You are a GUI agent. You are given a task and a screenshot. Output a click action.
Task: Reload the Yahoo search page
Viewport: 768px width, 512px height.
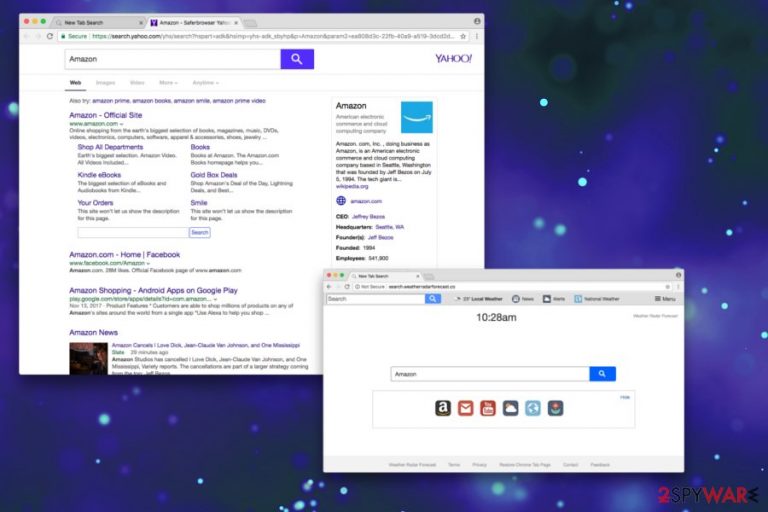pos(49,36)
